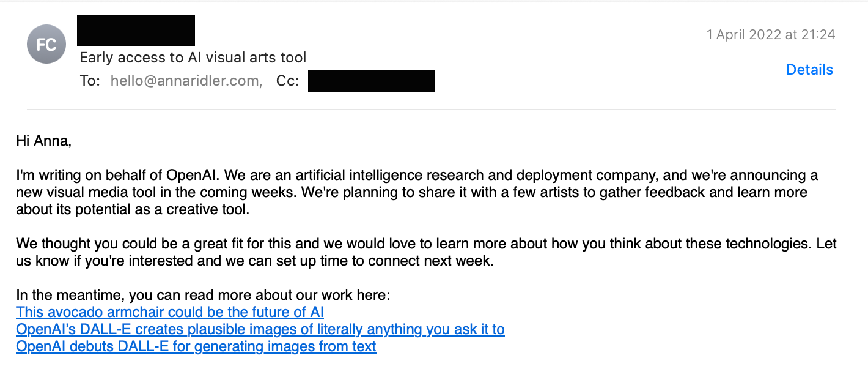Click the redacted sender name
Image resolution: width=868 pixels, height=369 pixels.
(136, 31)
